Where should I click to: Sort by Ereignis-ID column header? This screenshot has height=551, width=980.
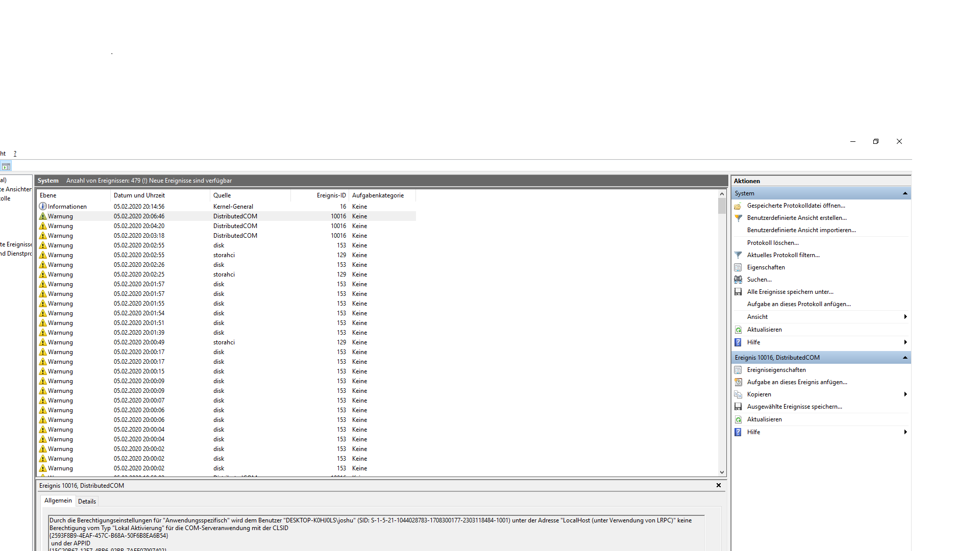[331, 195]
